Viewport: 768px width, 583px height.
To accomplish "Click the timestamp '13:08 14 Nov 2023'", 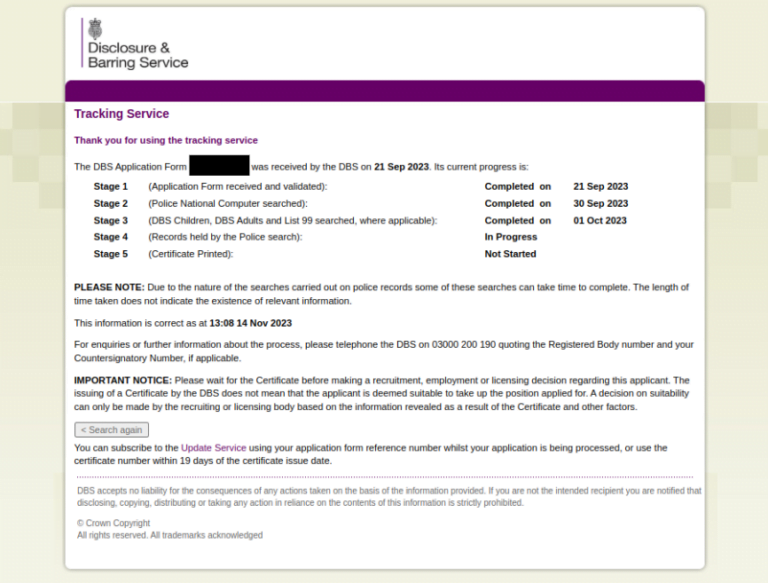I will [250, 323].
